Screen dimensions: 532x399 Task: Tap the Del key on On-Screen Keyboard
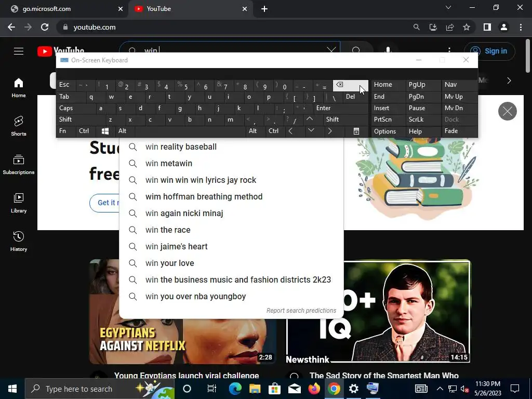[x=355, y=97]
